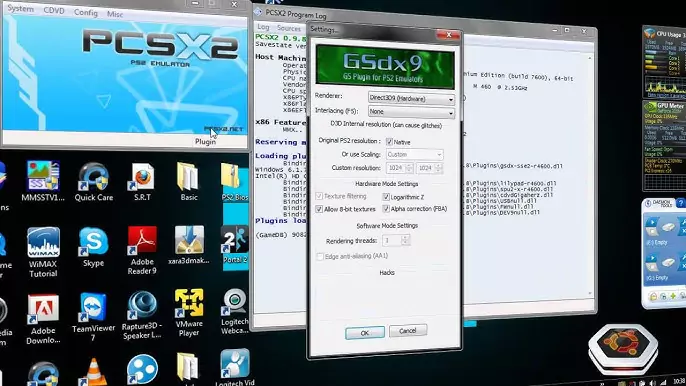Open the System menu in PCSX2
This screenshot has height=386, width=686.
(20, 8)
